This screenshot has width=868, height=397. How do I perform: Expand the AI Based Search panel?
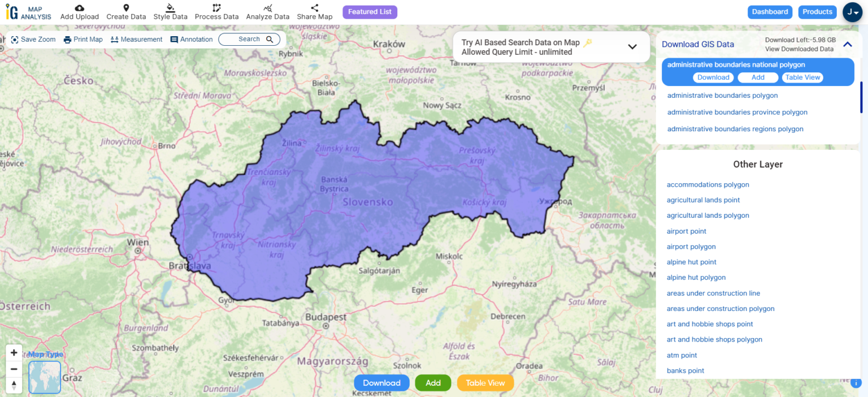click(632, 47)
